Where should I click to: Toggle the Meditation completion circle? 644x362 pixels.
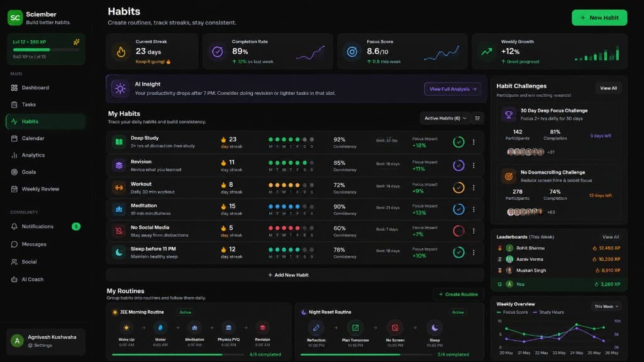click(x=458, y=209)
